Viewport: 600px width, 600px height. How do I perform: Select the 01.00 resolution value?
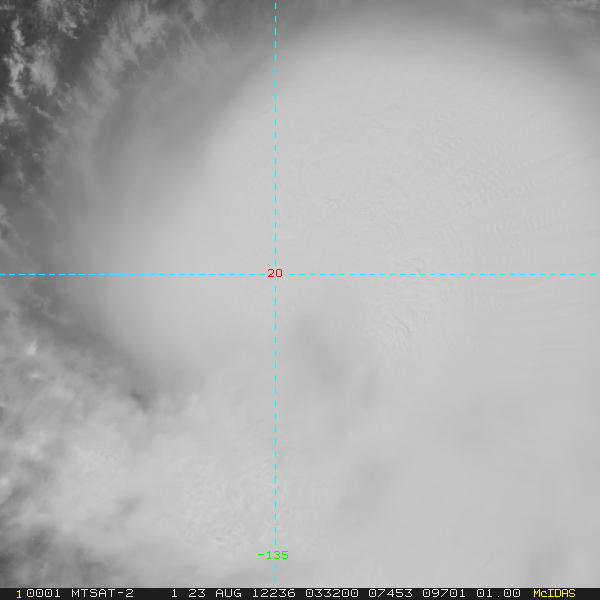[498, 593]
